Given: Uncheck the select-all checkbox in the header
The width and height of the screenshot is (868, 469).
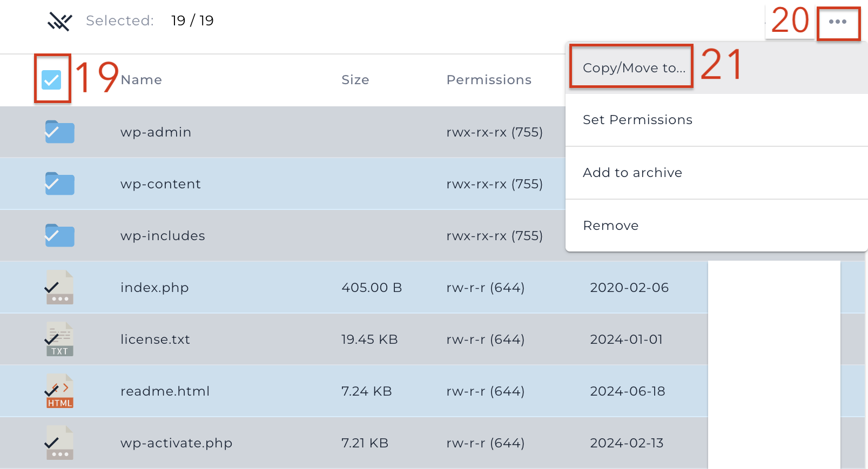Looking at the screenshot, I should (x=51, y=80).
